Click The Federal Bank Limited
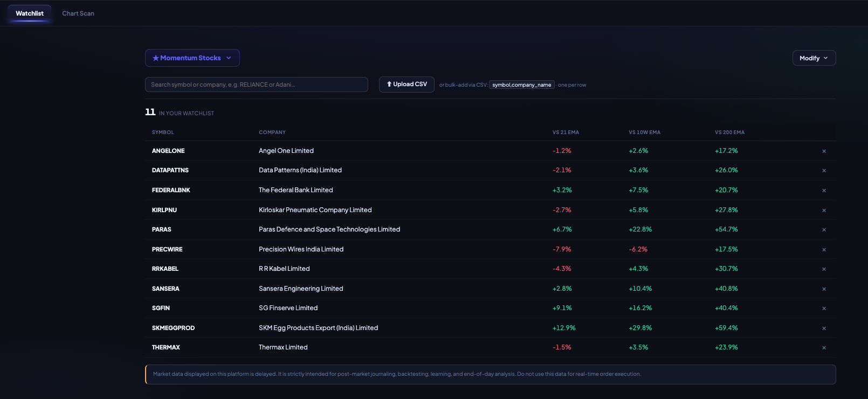868x399 pixels. coord(296,190)
